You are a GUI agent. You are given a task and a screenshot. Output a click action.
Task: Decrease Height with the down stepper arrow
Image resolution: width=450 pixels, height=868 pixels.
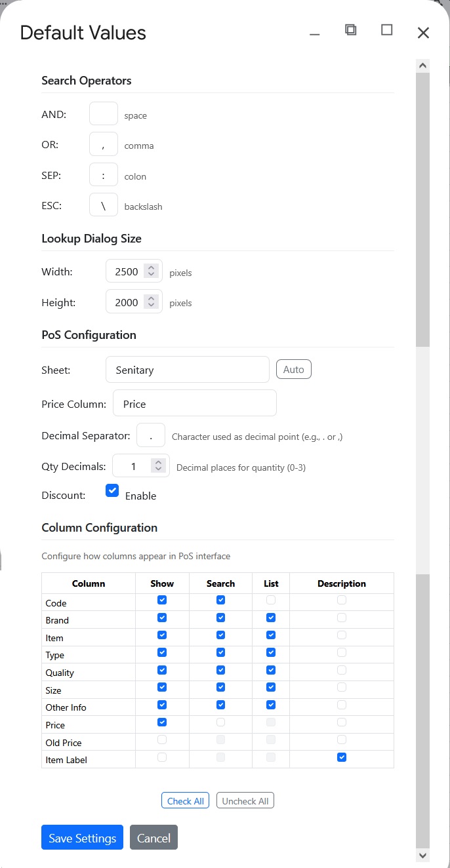click(x=152, y=306)
